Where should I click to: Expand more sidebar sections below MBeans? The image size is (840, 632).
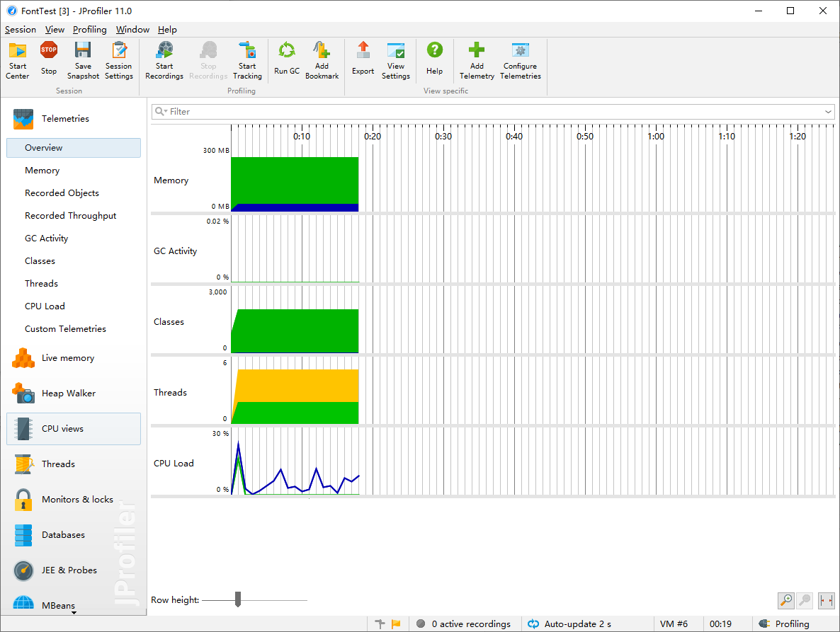pyautogui.click(x=74, y=613)
